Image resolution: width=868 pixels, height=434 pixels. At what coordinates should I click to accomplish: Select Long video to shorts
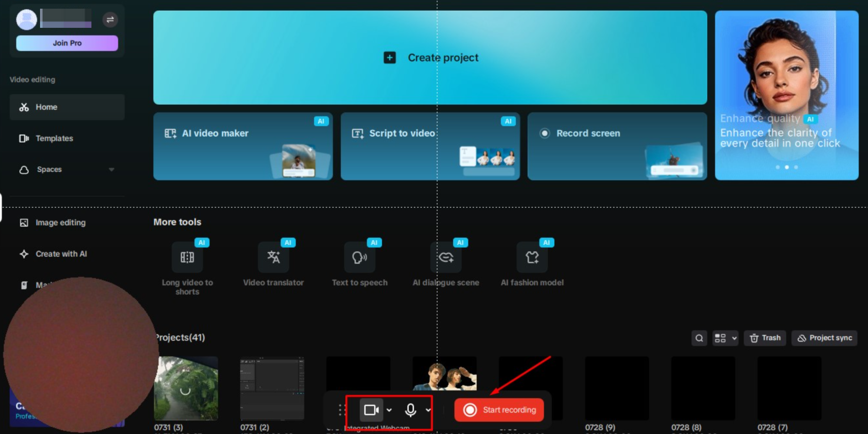187,257
